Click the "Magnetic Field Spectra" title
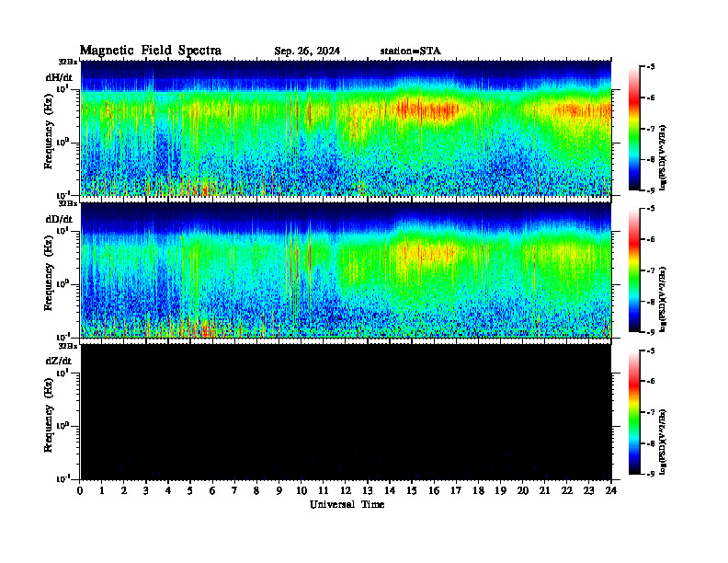The image size is (728, 563). (151, 51)
